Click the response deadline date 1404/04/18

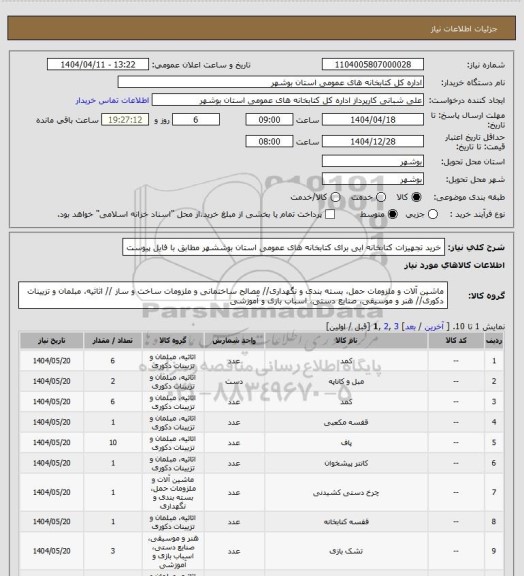tap(373, 120)
